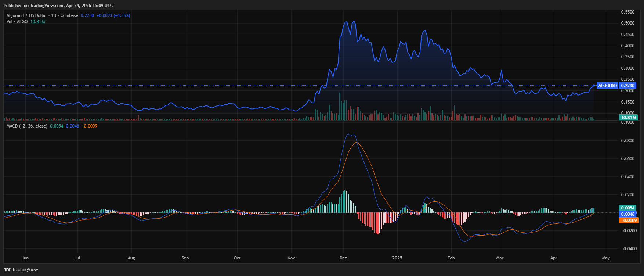Click the Vol · ALGO legend label
Screen dimensions: 644x276
17,22
